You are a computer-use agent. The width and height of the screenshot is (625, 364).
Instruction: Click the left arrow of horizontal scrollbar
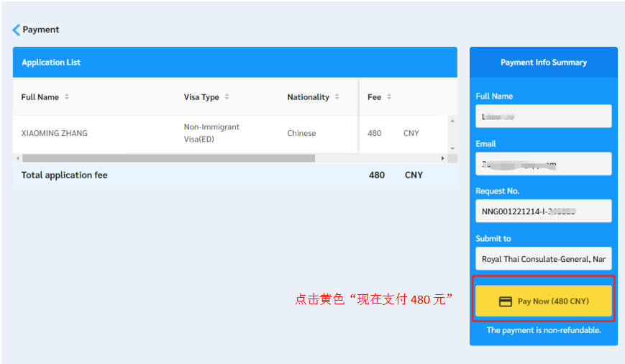click(x=17, y=158)
